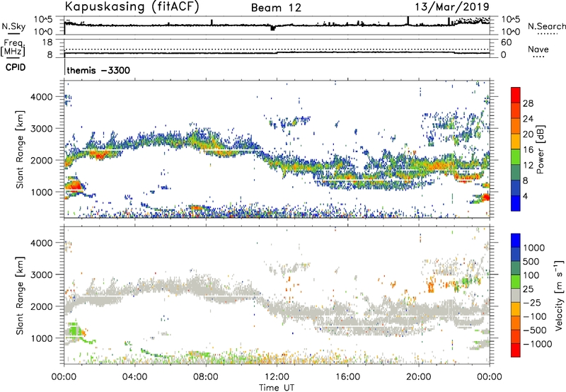The image size is (566, 392).
Task: Click the "18" frequency axis tick label
Action: 47,42
